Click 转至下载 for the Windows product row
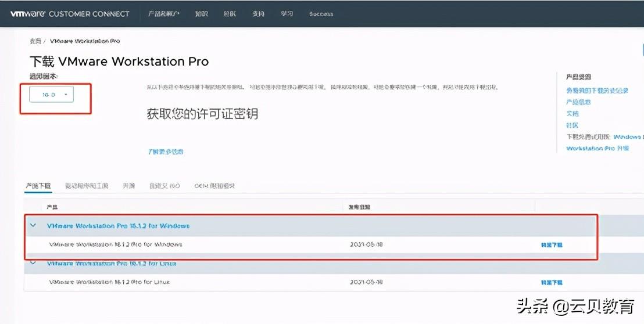This screenshot has width=644, height=324. (x=552, y=245)
